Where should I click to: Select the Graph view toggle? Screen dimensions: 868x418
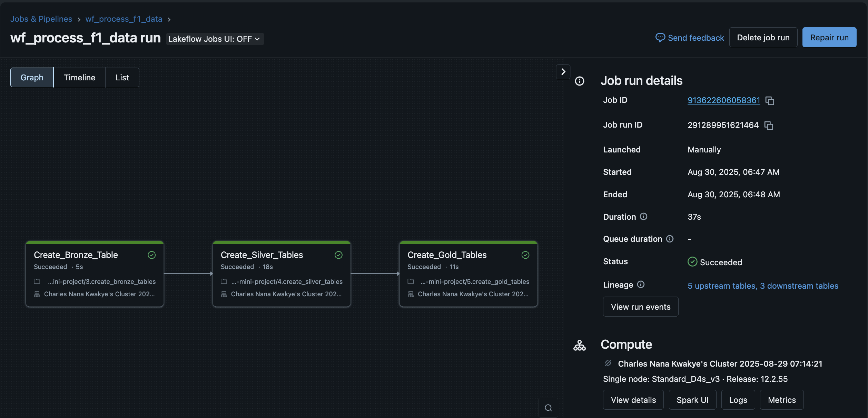32,78
